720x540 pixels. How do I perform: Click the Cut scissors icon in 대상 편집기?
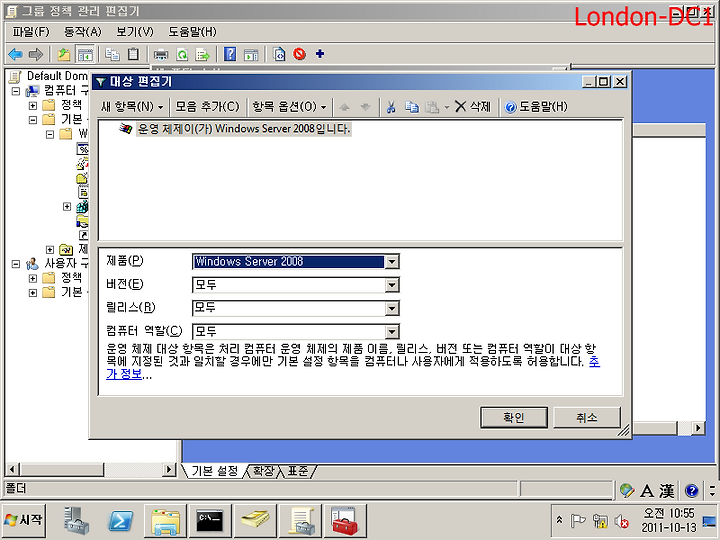pyautogui.click(x=391, y=107)
